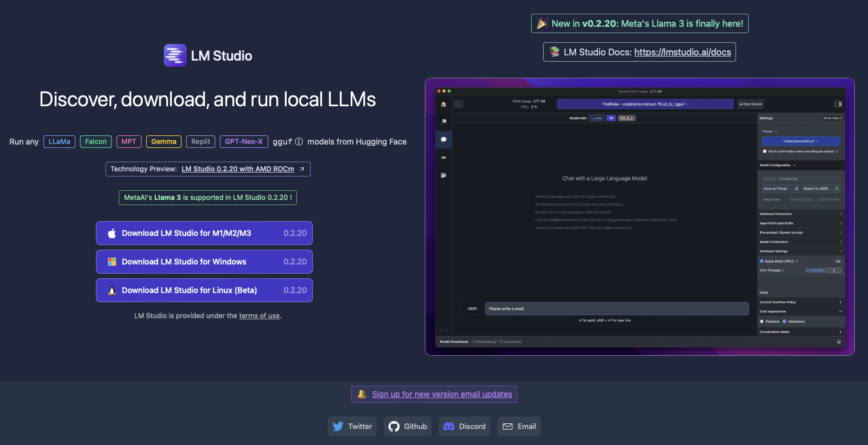868x445 pixels.
Task: Download LM Studio for Windows
Action: (204, 262)
